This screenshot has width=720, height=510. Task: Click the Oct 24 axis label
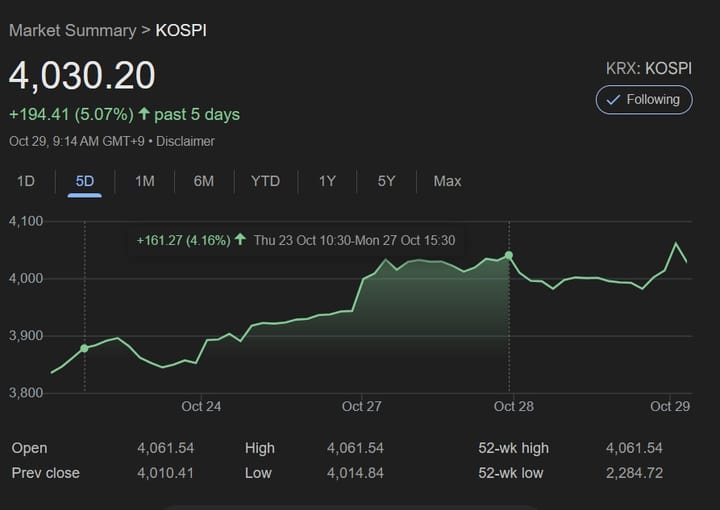tap(201, 407)
